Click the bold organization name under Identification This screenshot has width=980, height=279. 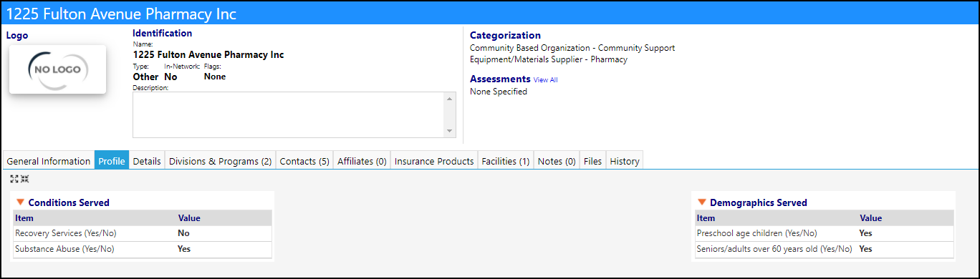pos(208,54)
